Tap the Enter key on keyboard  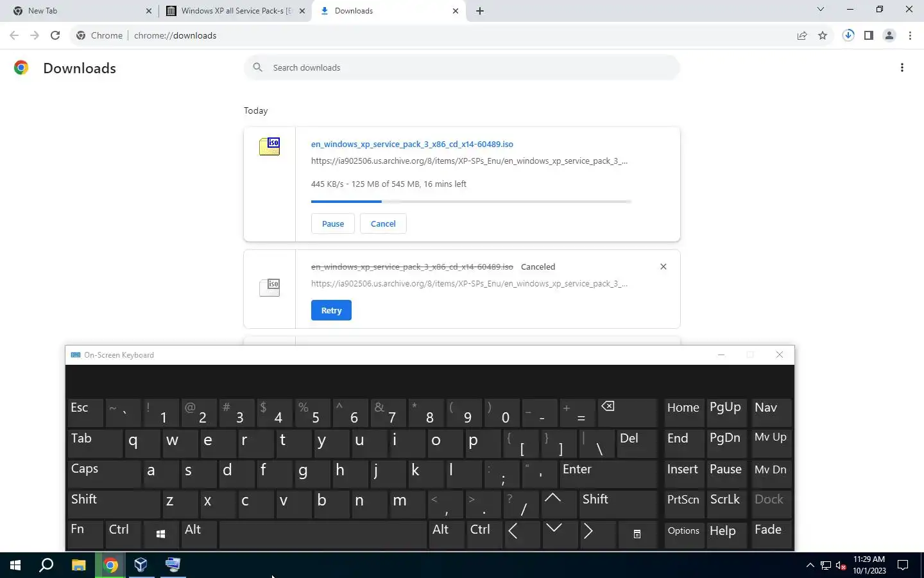[x=608, y=473]
